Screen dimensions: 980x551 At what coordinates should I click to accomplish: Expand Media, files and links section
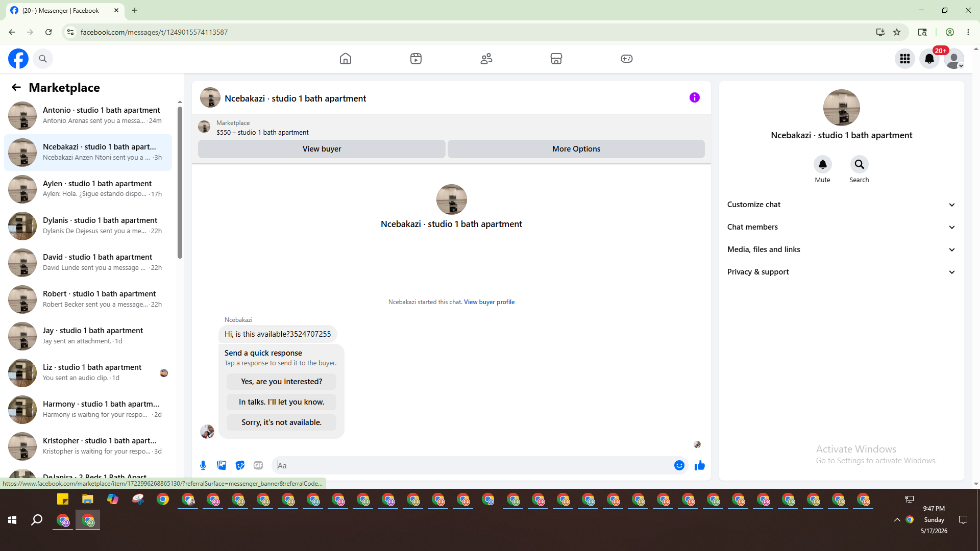(841, 249)
